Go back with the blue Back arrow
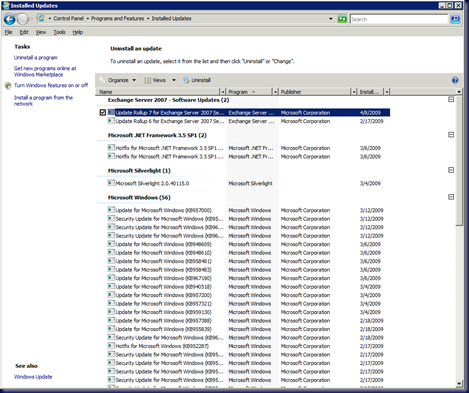The height and width of the screenshot is (393, 469). tap(10, 19)
